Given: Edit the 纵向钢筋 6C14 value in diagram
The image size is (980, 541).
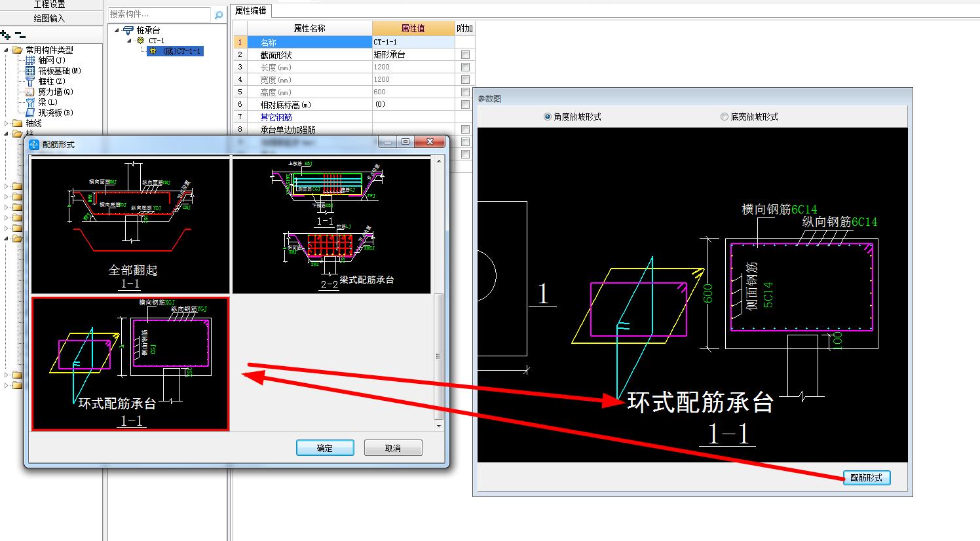Looking at the screenshot, I should (x=864, y=222).
